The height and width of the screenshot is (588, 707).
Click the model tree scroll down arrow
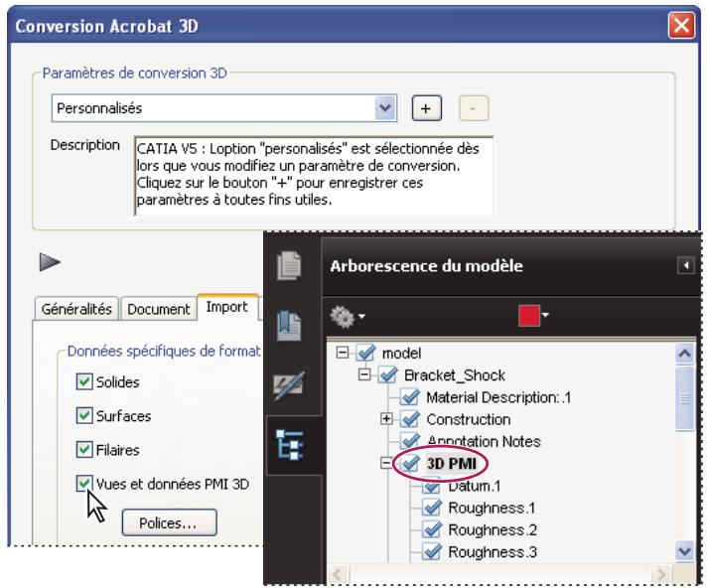coord(685,550)
